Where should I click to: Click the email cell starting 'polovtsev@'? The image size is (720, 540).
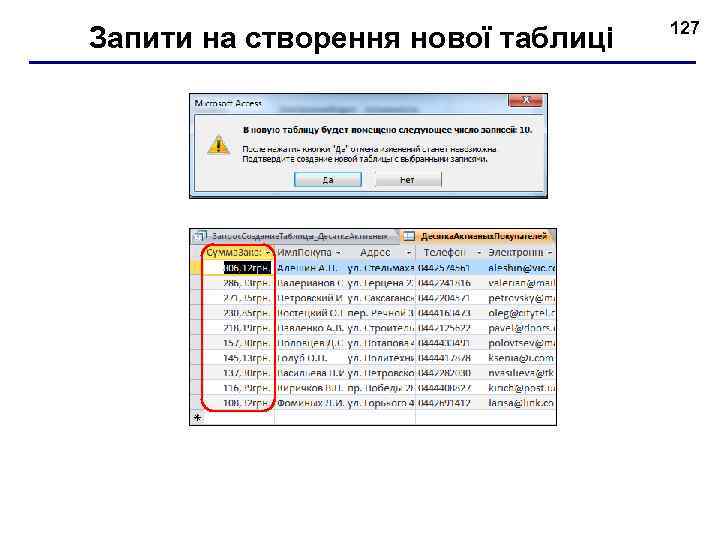click(x=521, y=343)
